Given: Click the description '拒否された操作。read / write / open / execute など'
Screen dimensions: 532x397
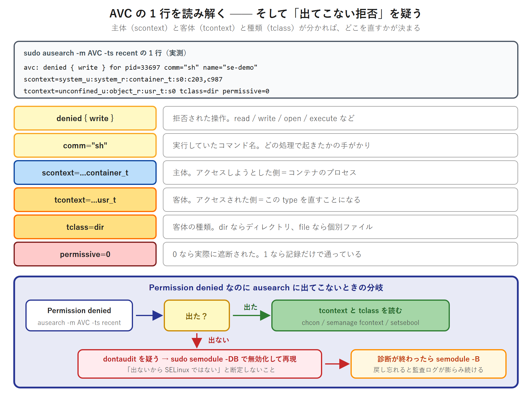Looking at the screenshot, I should click(340, 118).
